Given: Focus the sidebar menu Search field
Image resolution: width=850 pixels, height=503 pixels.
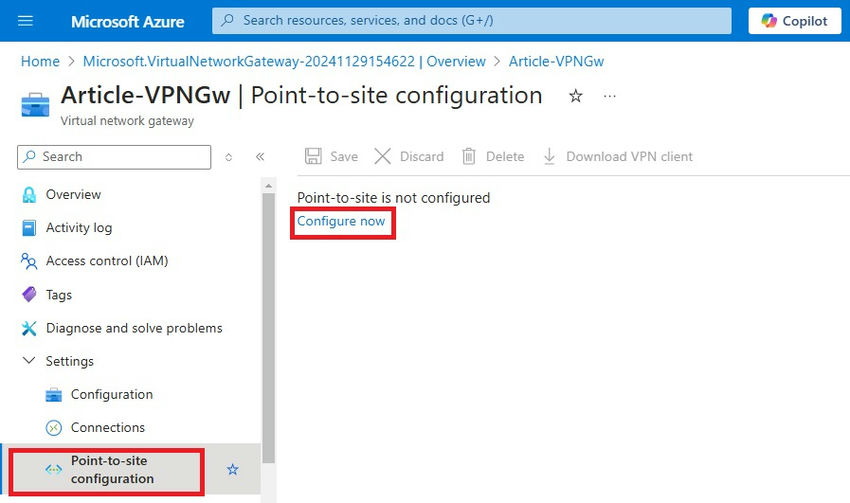Looking at the screenshot, I should (114, 157).
